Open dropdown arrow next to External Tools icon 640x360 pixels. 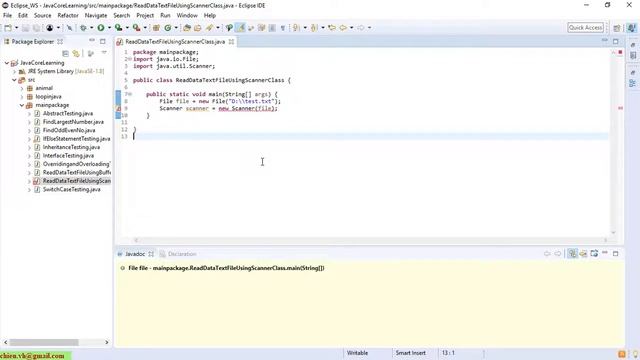(x=145, y=28)
